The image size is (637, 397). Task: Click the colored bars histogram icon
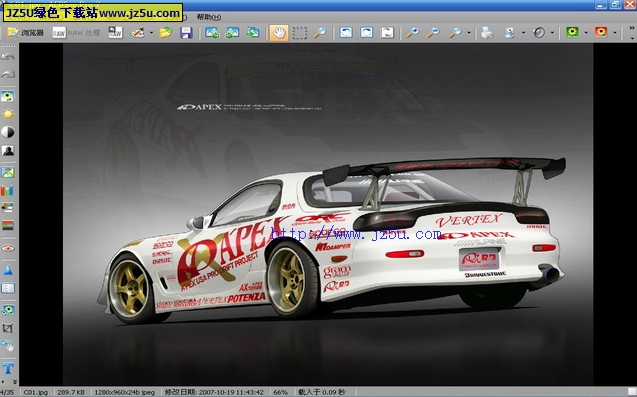tap(8, 190)
